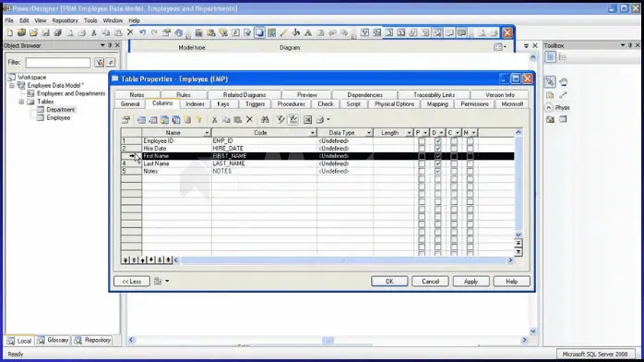Export columns list to Excel
The image size is (644, 362).
tap(307, 119)
